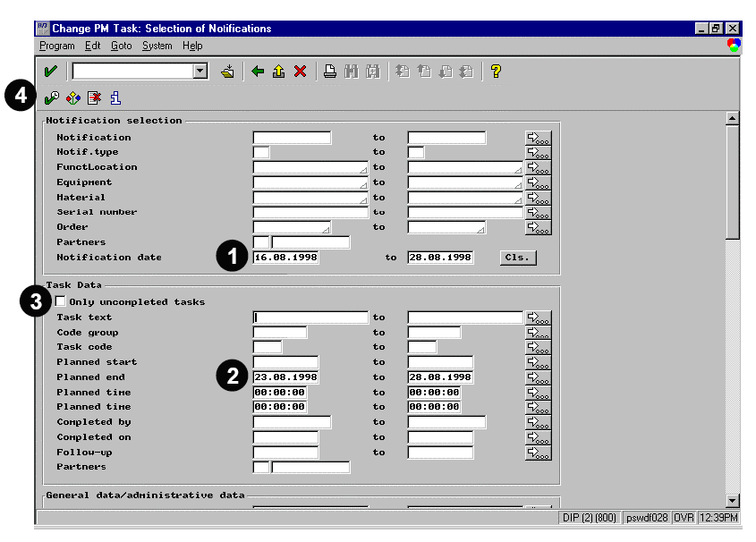The image size is (756, 542).
Task: Open the Goto menu
Action: coord(121,46)
